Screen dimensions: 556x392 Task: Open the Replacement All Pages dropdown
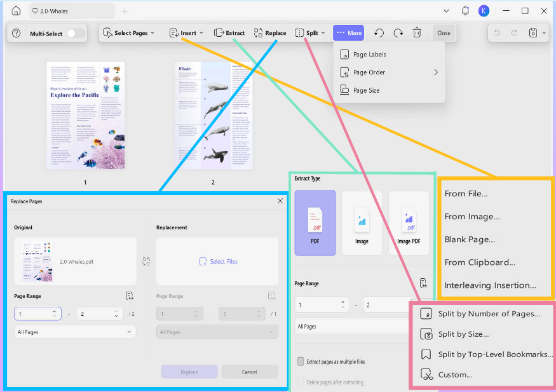[217, 332]
